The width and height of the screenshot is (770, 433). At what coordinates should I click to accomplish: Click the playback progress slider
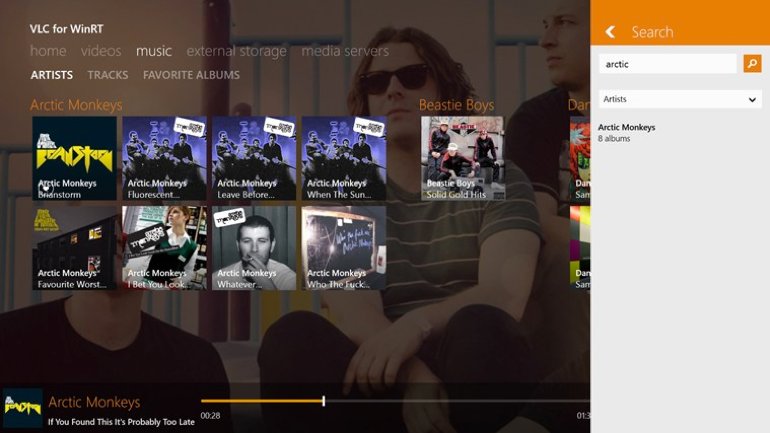pyautogui.click(x=390, y=401)
